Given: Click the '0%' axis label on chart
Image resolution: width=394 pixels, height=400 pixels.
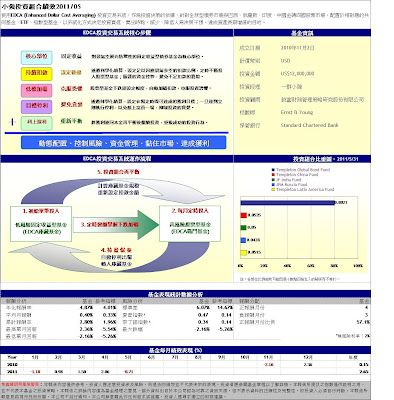Looking at the screenshot, I should [x=240, y=266].
